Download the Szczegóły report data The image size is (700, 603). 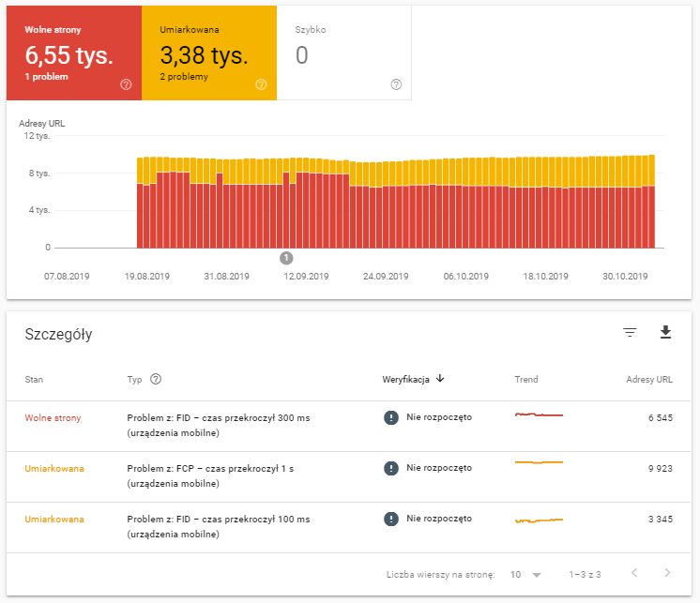[x=666, y=333]
